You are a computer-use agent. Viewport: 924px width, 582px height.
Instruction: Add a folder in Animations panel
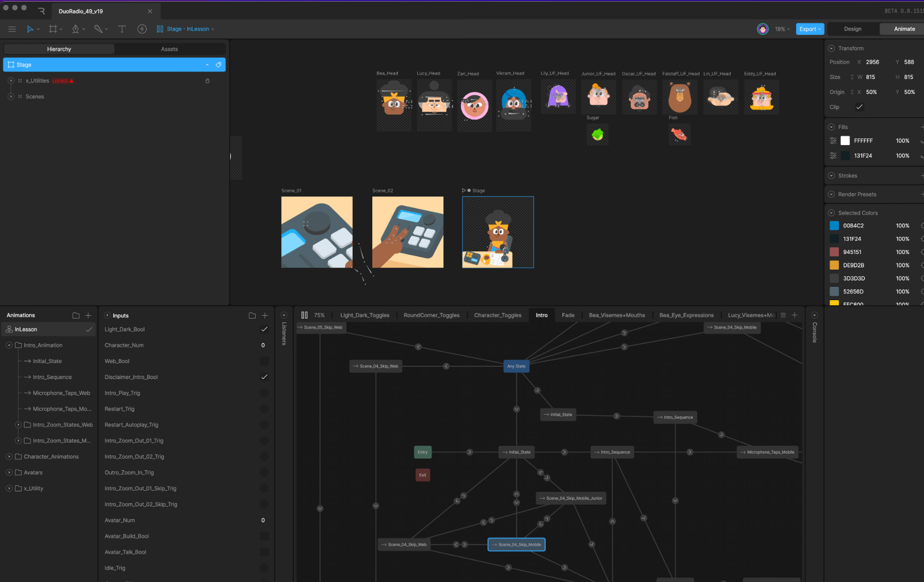click(x=76, y=316)
